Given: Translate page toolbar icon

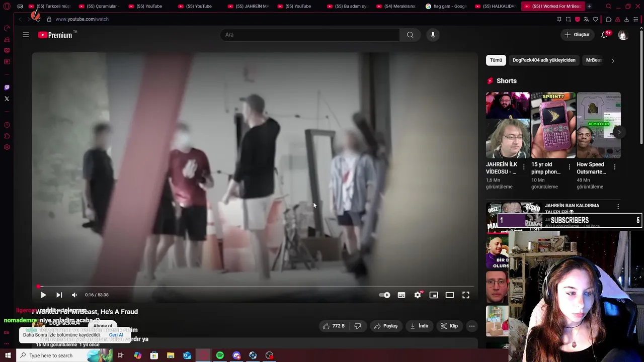Looking at the screenshot, I should [586, 19].
